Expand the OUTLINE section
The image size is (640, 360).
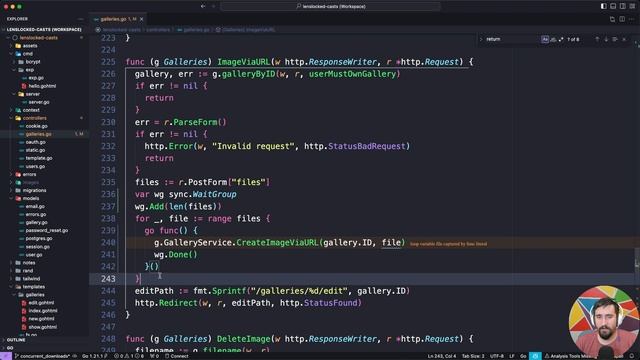pyautogui.click(x=16, y=340)
